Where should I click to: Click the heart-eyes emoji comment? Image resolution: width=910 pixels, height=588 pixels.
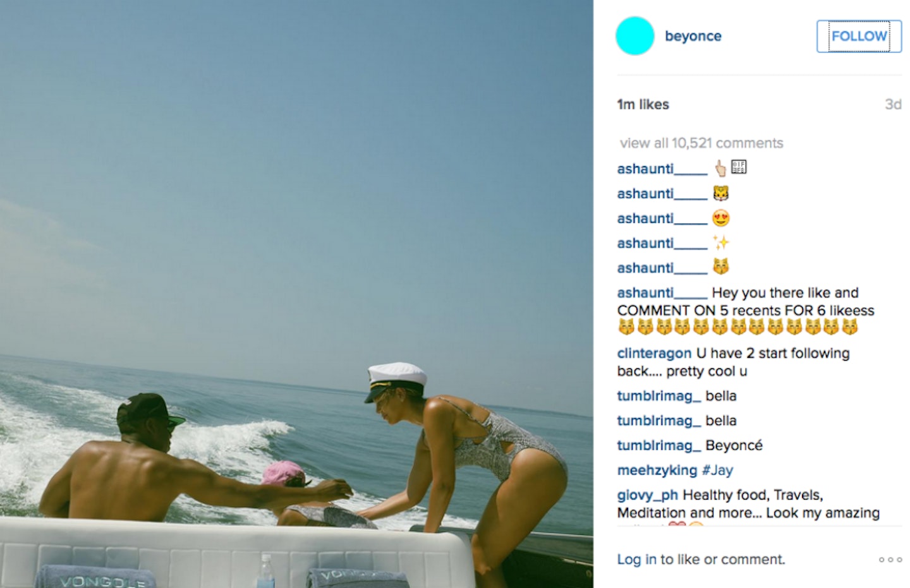click(720, 219)
